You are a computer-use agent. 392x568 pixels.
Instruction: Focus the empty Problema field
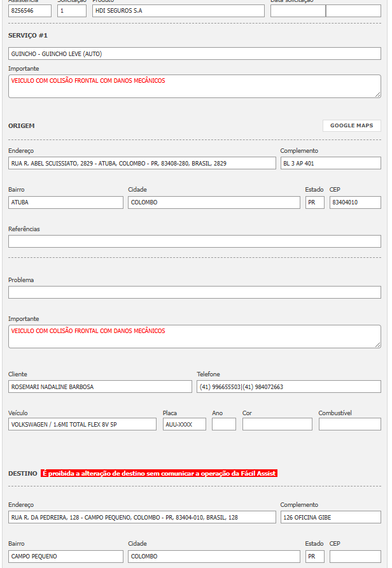tap(195, 292)
